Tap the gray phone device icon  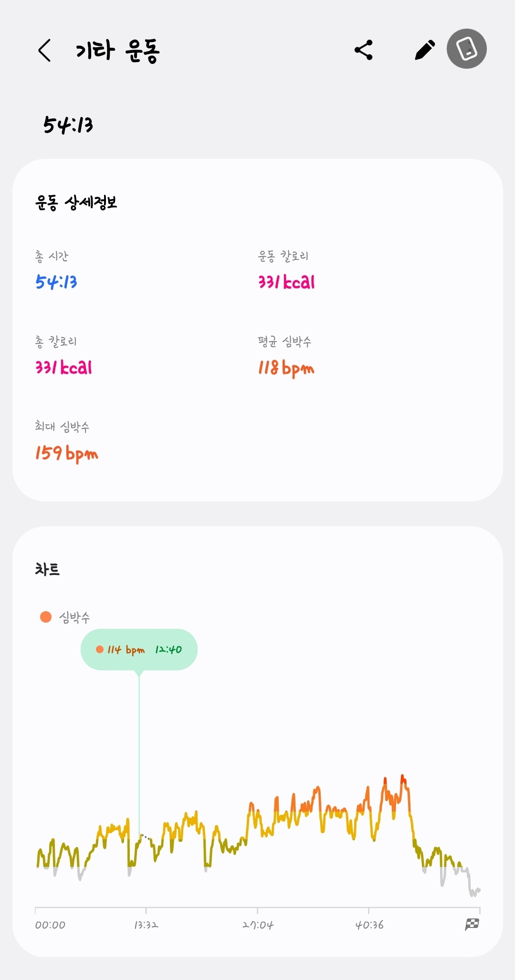tap(466, 49)
